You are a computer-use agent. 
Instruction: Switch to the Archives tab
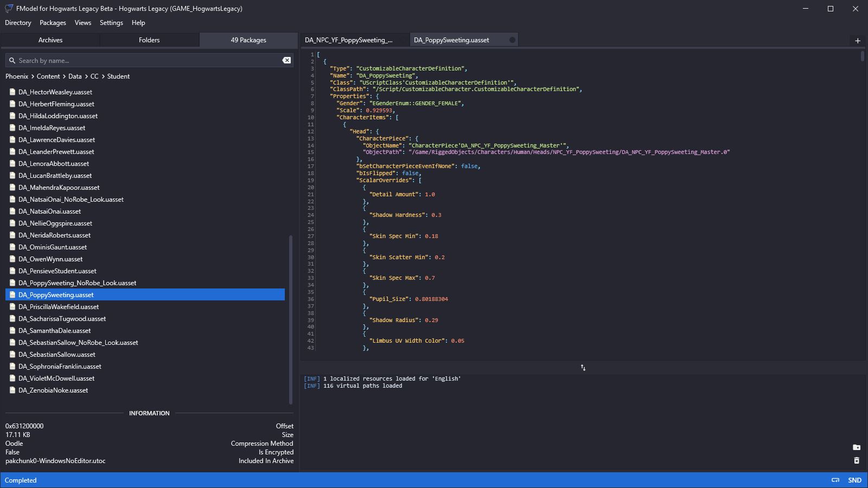tap(50, 40)
